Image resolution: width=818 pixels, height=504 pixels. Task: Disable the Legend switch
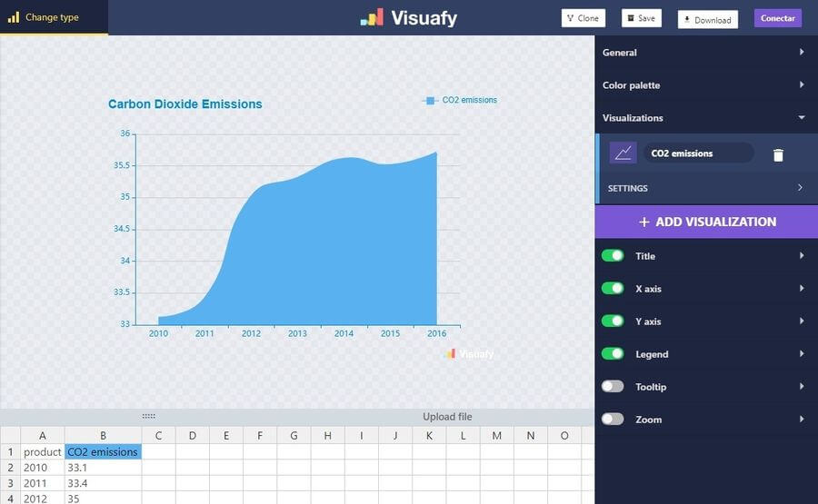(613, 353)
